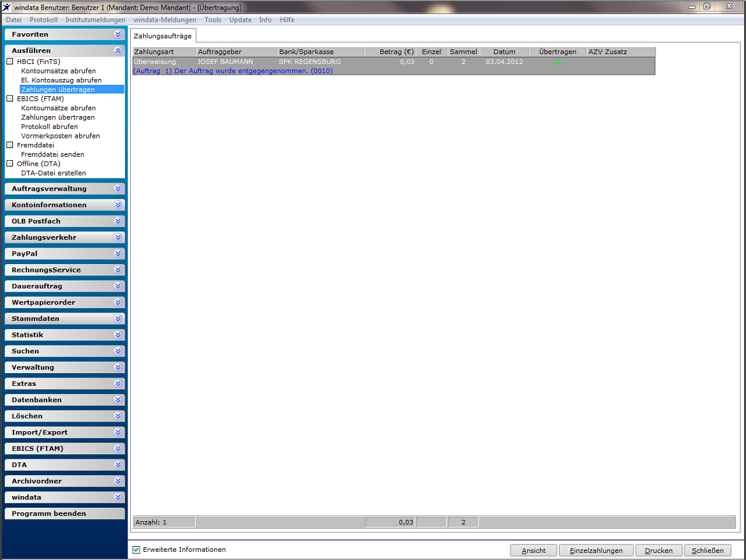Expand the Dauerauftrag section chevron
The width and height of the screenshot is (746, 560).
point(118,286)
